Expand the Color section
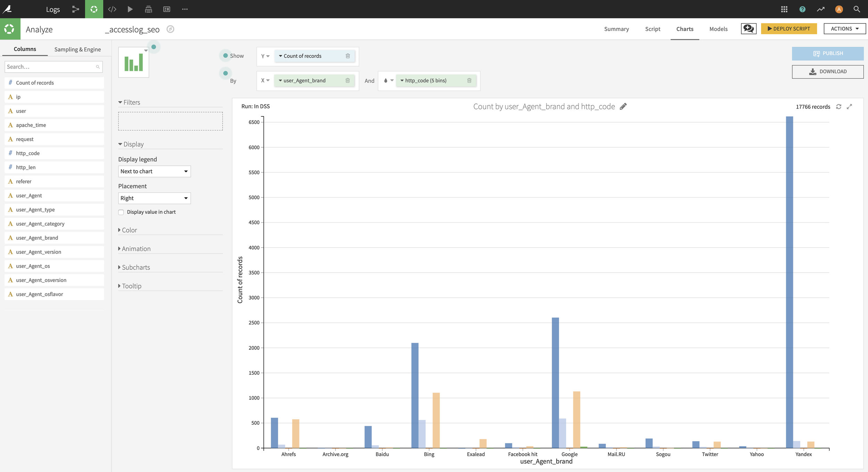The width and height of the screenshot is (868, 472). (x=127, y=230)
